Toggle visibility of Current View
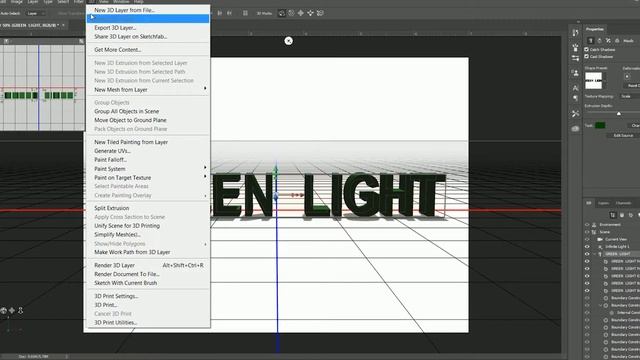Viewport: 640px width, 360px height. [587, 239]
